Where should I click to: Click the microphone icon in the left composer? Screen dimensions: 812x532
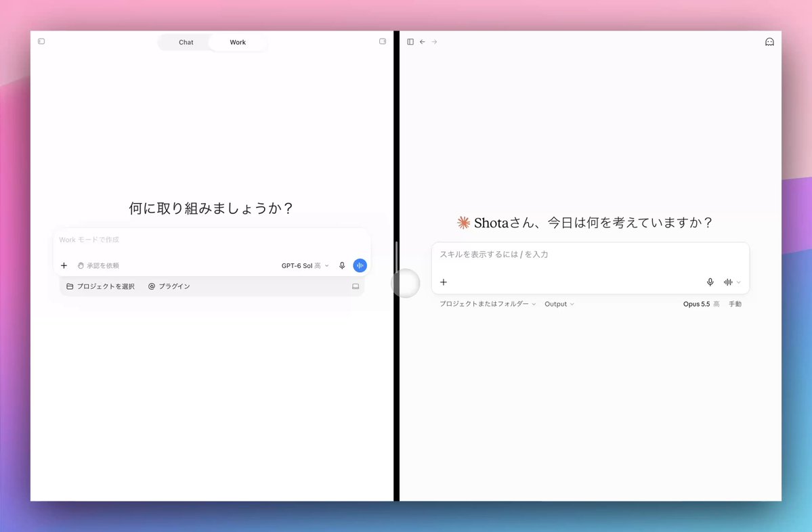pos(342,265)
